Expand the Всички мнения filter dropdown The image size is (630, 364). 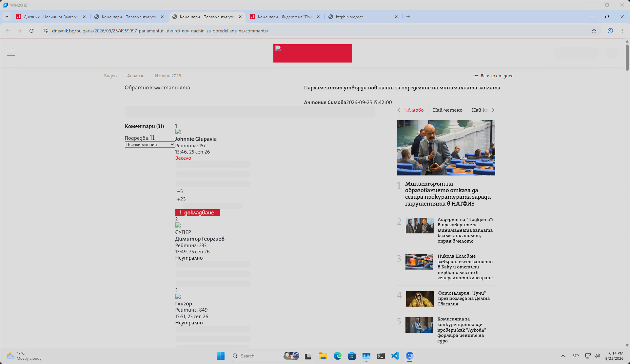(x=150, y=144)
